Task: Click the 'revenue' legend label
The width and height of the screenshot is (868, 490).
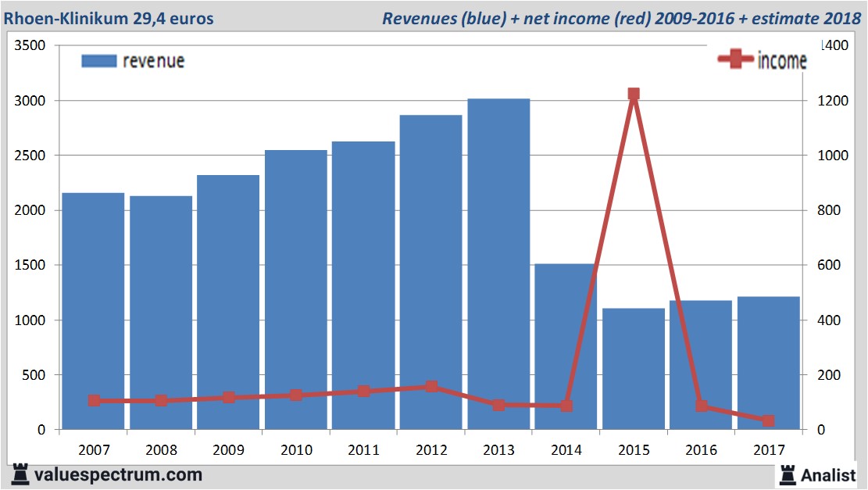Action: (153, 61)
